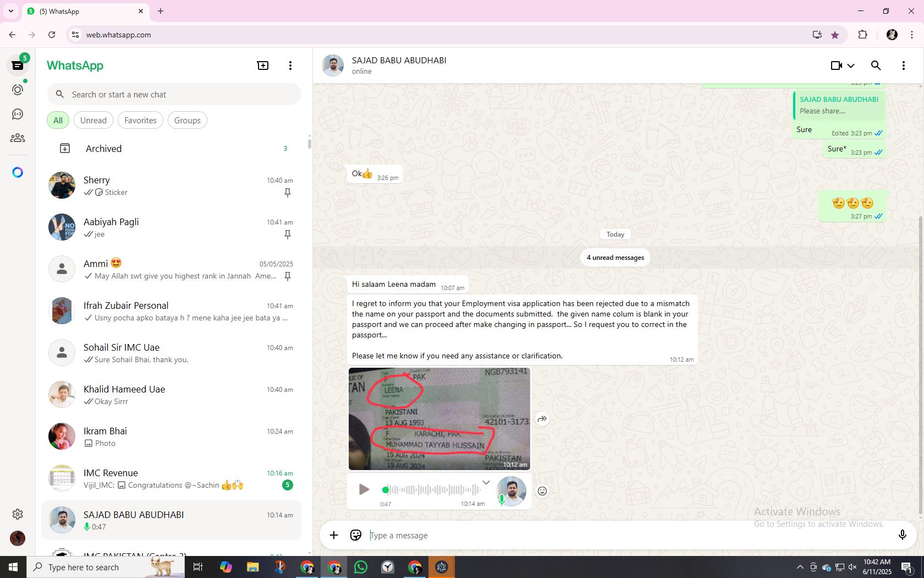Record a voice message with microphone
This screenshot has height=578, width=924.
tap(903, 535)
